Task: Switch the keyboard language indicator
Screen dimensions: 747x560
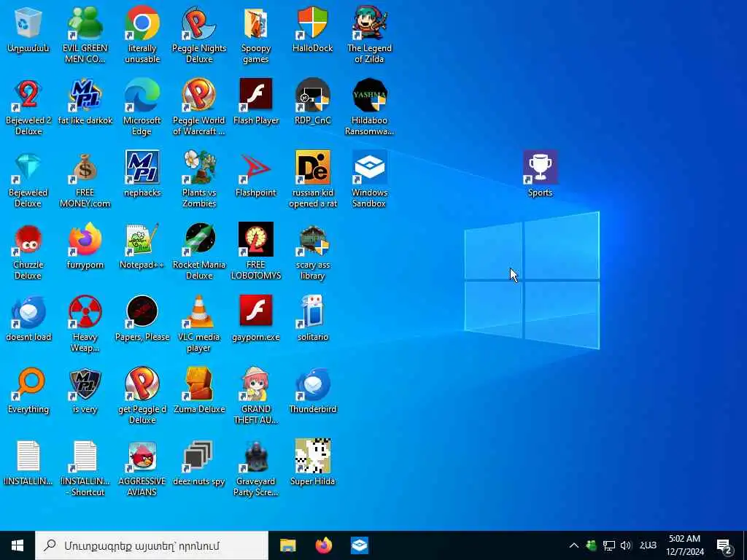Action: click(648, 545)
